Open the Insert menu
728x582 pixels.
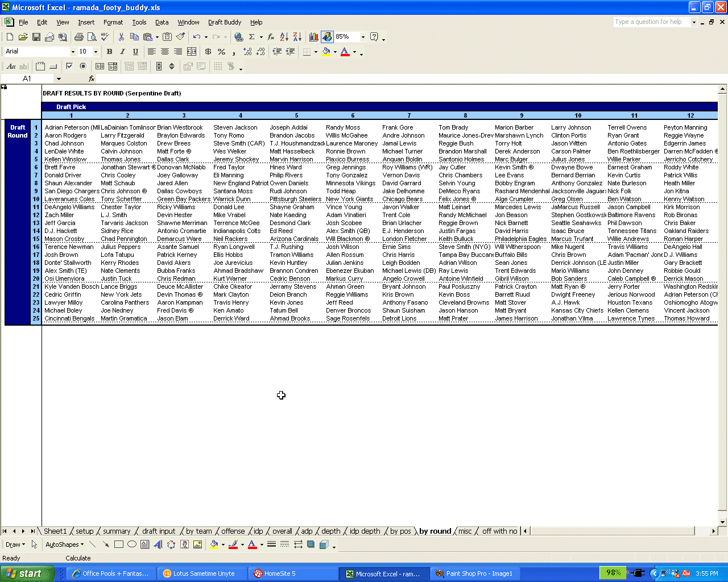[x=86, y=22]
